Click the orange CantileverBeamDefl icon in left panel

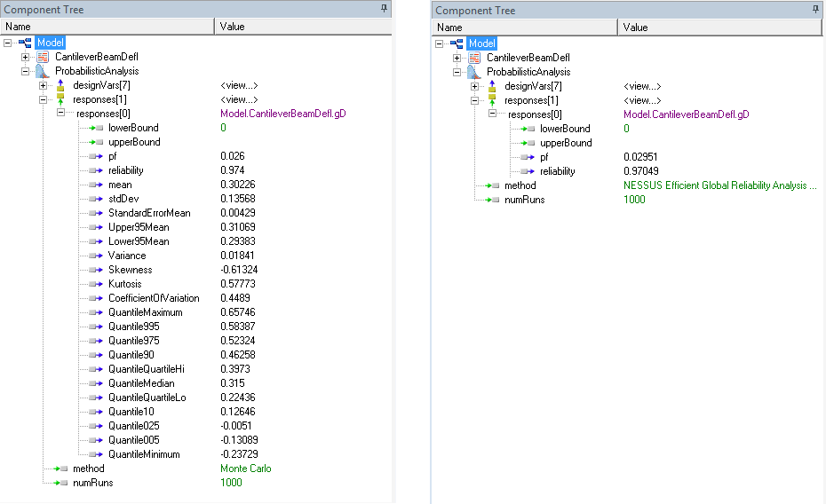pyautogui.click(x=43, y=57)
